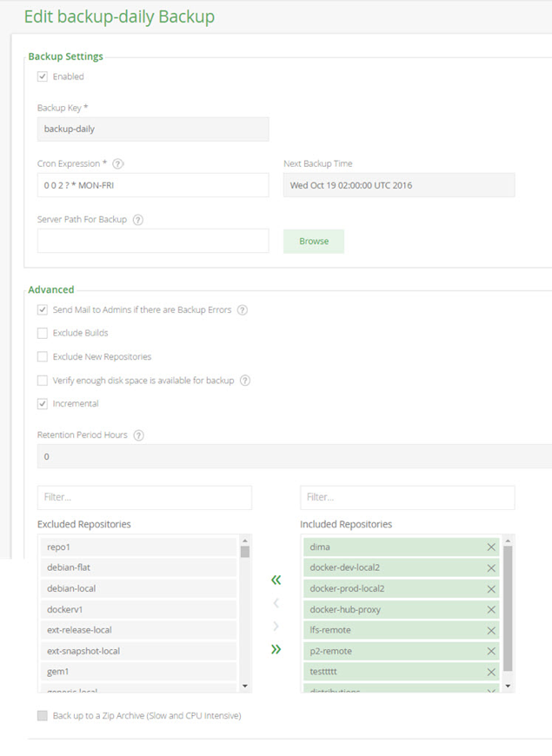Click help icon next to Cron Expression

pyautogui.click(x=118, y=163)
